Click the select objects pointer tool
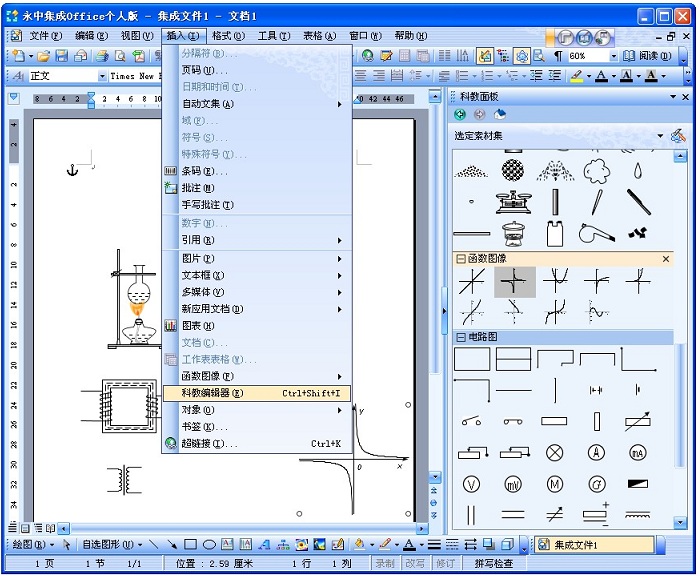 [x=67, y=544]
